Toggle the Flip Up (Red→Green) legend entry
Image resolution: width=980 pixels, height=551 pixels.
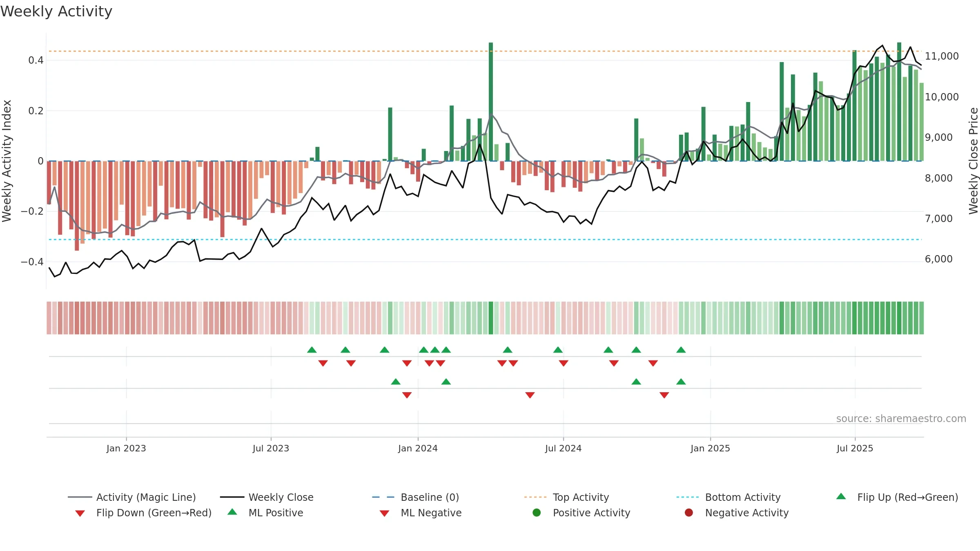(897, 497)
